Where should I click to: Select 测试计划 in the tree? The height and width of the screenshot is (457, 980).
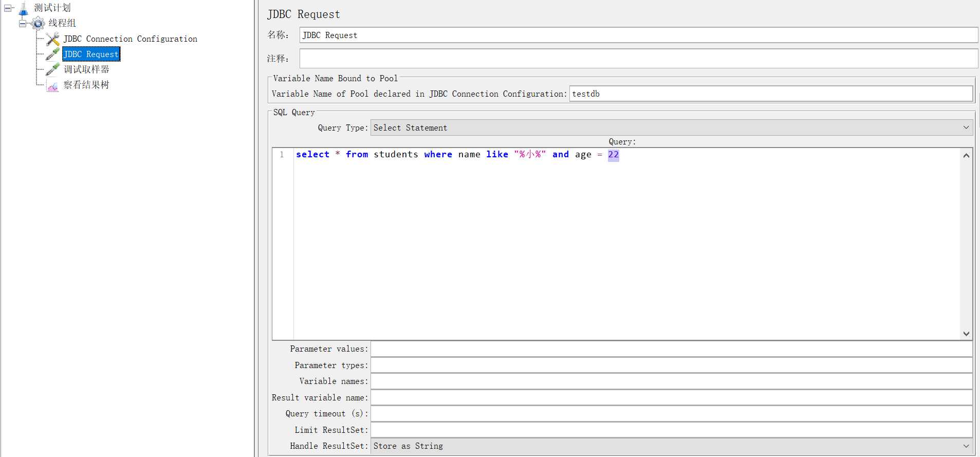click(x=52, y=8)
